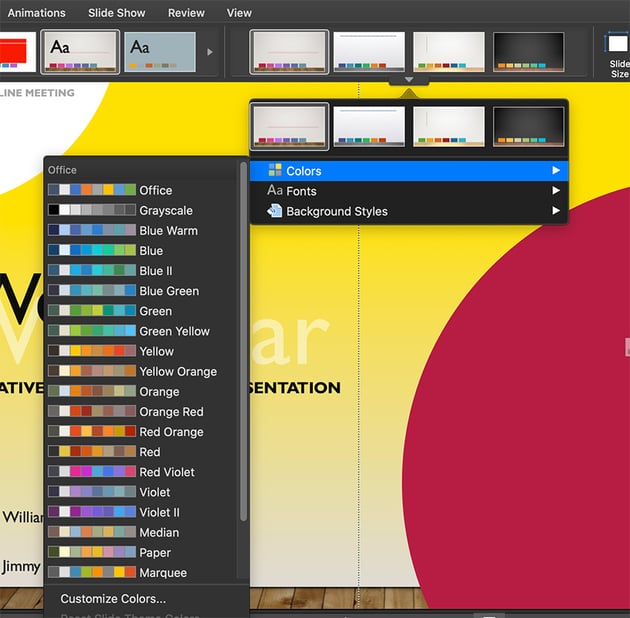Switch to the Slide Show tab
The width and height of the screenshot is (630, 618).
(x=114, y=13)
